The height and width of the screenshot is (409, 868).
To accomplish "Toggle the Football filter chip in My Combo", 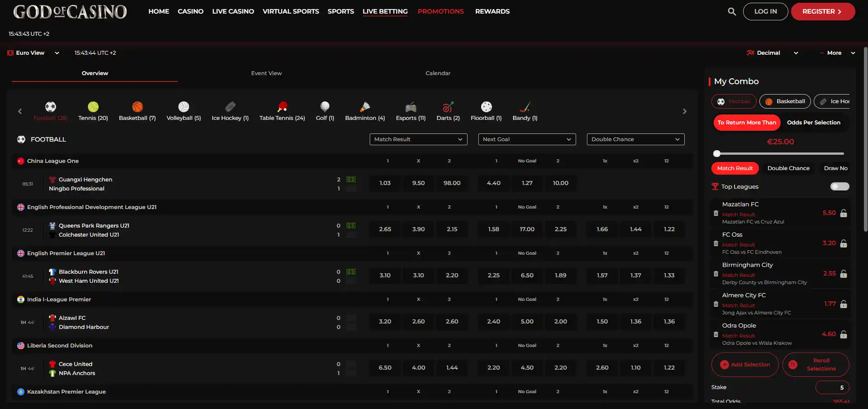I will click(734, 101).
